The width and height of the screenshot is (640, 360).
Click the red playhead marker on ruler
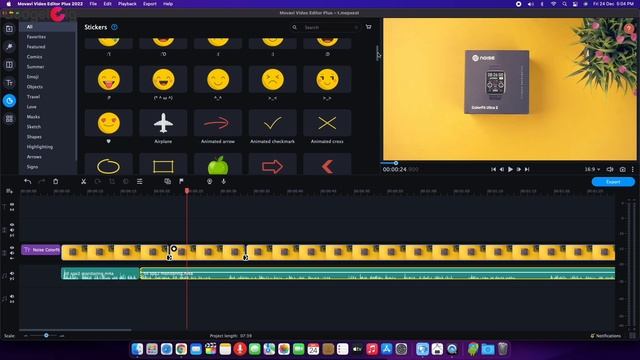click(x=187, y=191)
